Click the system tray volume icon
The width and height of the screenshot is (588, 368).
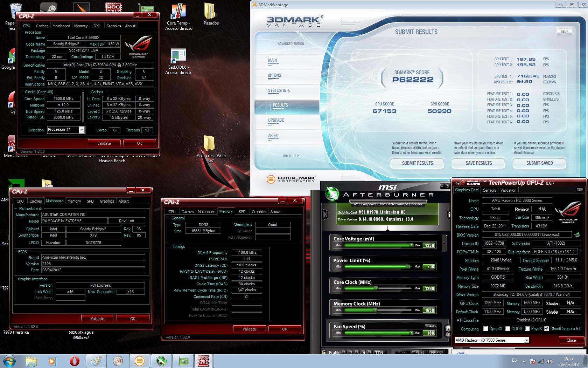(549, 361)
